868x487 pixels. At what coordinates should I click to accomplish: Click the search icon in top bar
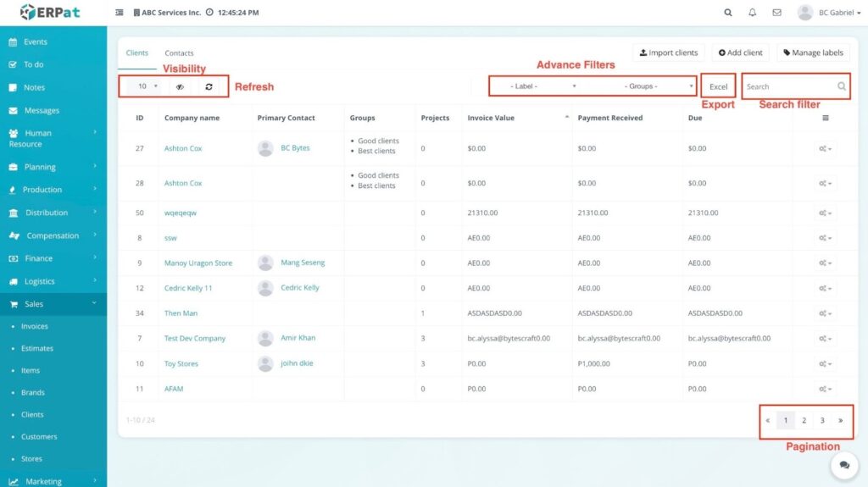[728, 13]
